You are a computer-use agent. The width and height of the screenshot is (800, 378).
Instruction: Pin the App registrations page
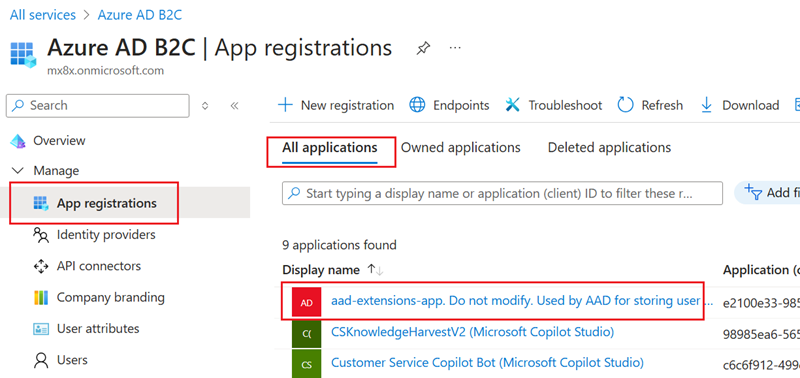pos(422,49)
